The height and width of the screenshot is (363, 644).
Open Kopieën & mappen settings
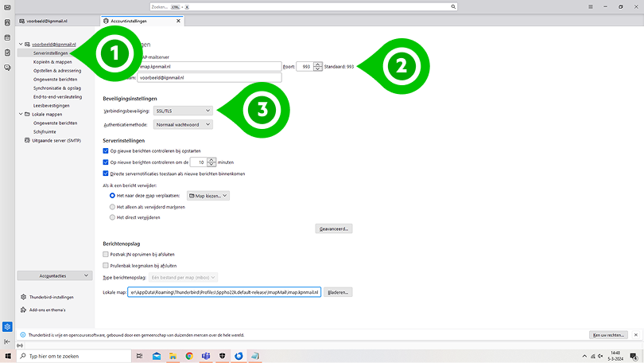[x=52, y=62]
